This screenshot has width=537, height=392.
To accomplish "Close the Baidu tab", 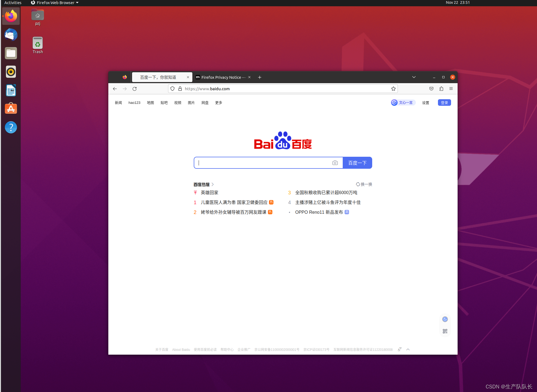I will click(188, 77).
